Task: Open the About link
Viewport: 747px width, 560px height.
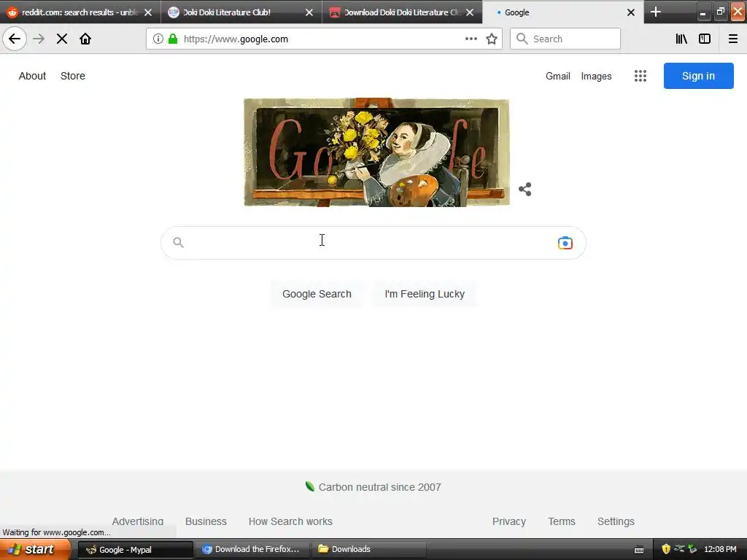Action: pos(32,76)
